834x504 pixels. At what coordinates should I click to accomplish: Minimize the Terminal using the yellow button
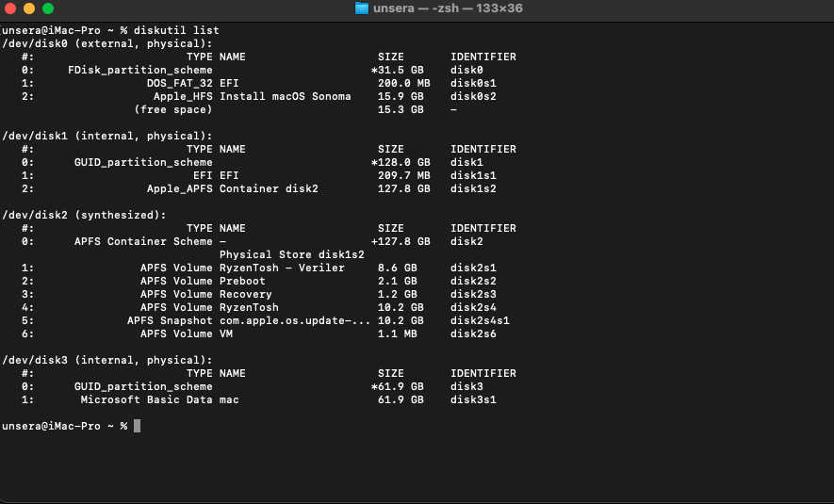tap(28, 8)
